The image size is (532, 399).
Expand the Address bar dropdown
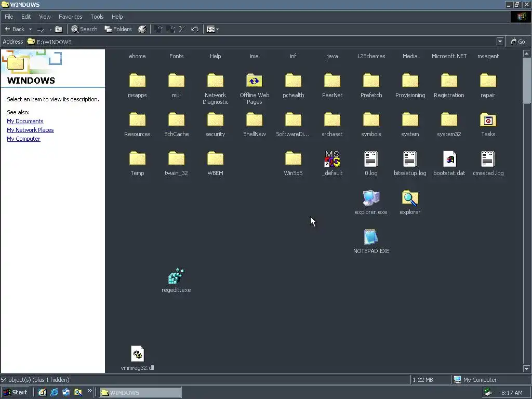click(x=500, y=42)
